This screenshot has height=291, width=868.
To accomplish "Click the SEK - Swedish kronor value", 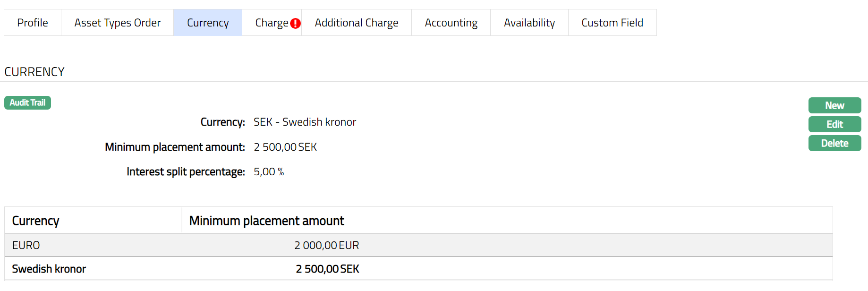I will click(x=305, y=122).
